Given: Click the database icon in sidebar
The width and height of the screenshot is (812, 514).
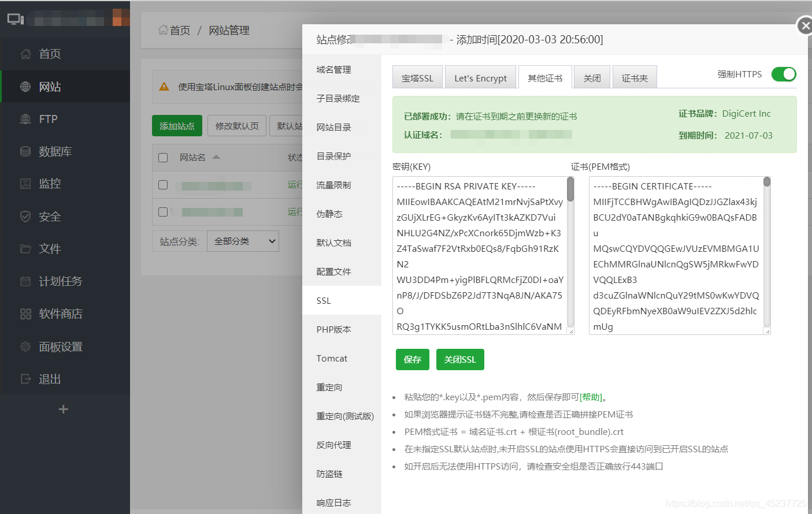Looking at the screenshot, I should pos(25,151).
